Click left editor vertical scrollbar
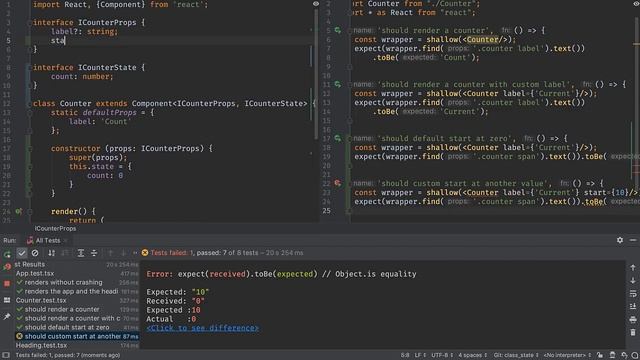The width and height of the screenshot is (640, 360). (317, 73)
